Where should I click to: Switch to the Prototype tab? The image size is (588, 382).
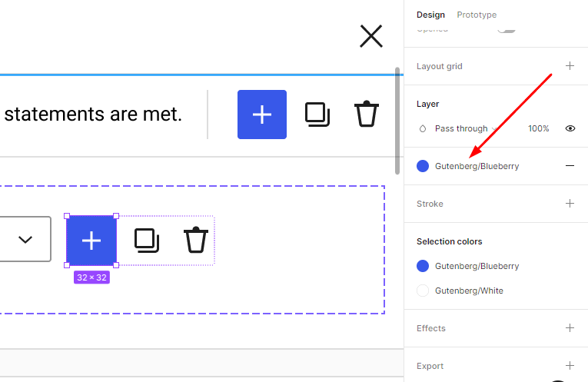pyautogui.click(x=477, y=15)
